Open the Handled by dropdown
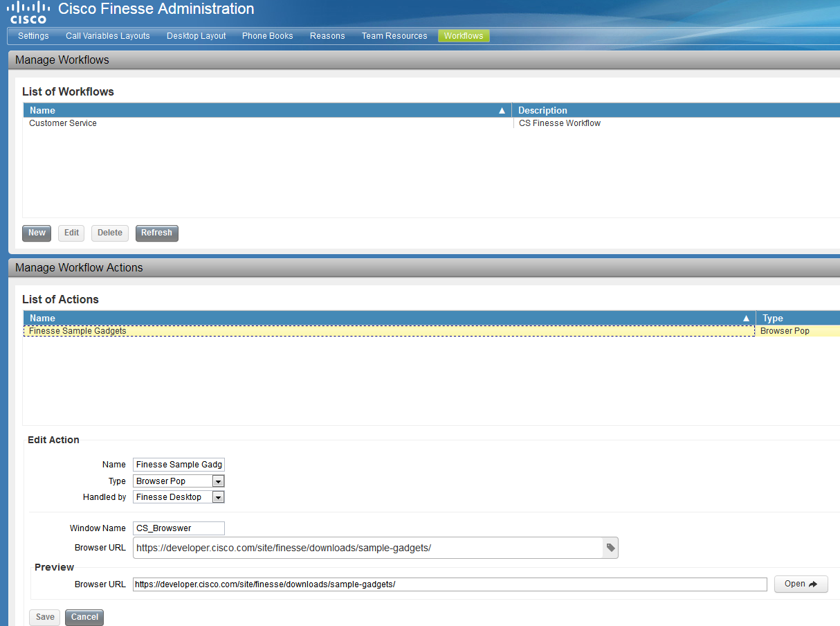The height and width of the screenshot is (626, 840). [x=218, y=497]
